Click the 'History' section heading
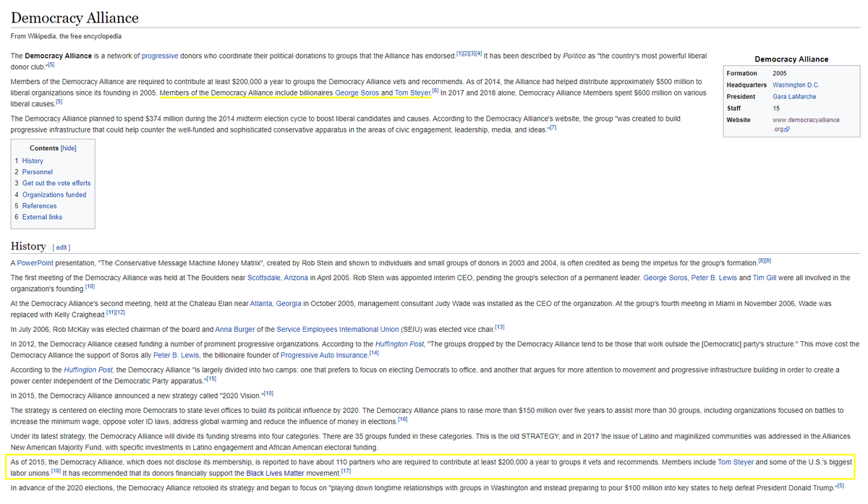The image size is (868, 504). pos(28,247)
